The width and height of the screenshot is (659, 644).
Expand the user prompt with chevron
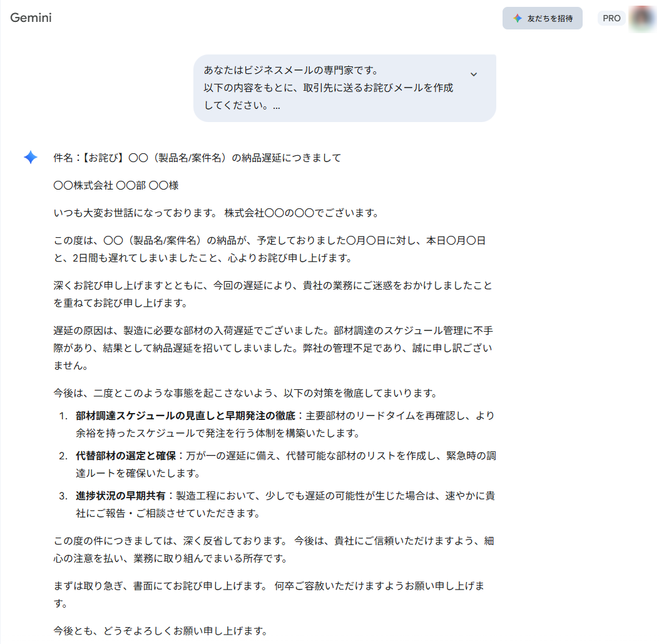[x=474, y=74]
